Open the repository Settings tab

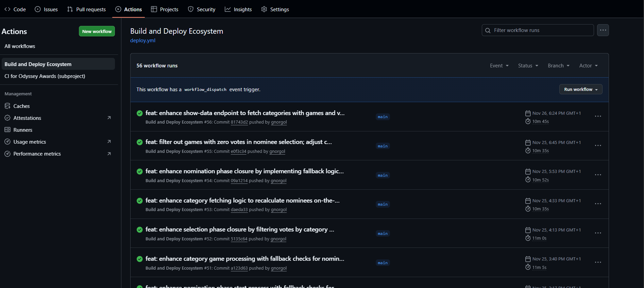275,9
